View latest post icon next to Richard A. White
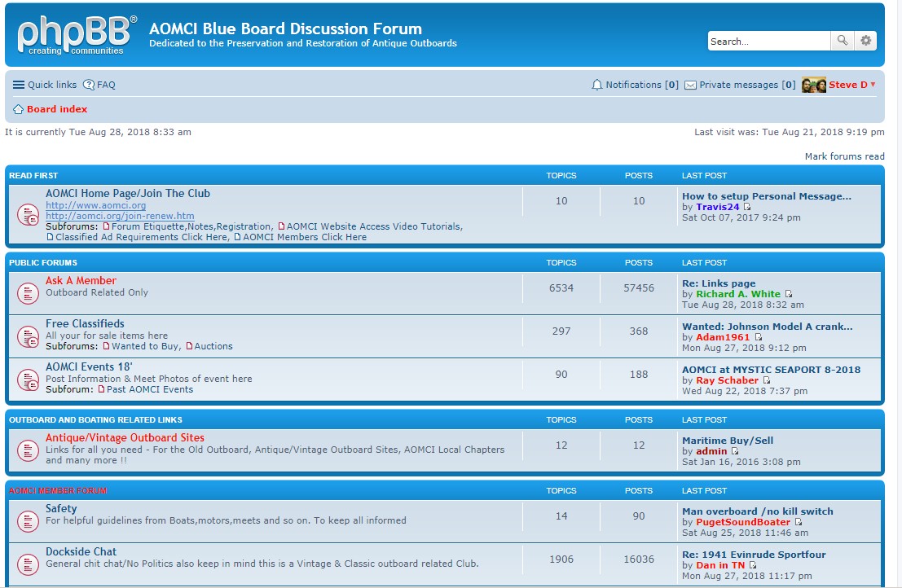902x588 pixels. 788,294
